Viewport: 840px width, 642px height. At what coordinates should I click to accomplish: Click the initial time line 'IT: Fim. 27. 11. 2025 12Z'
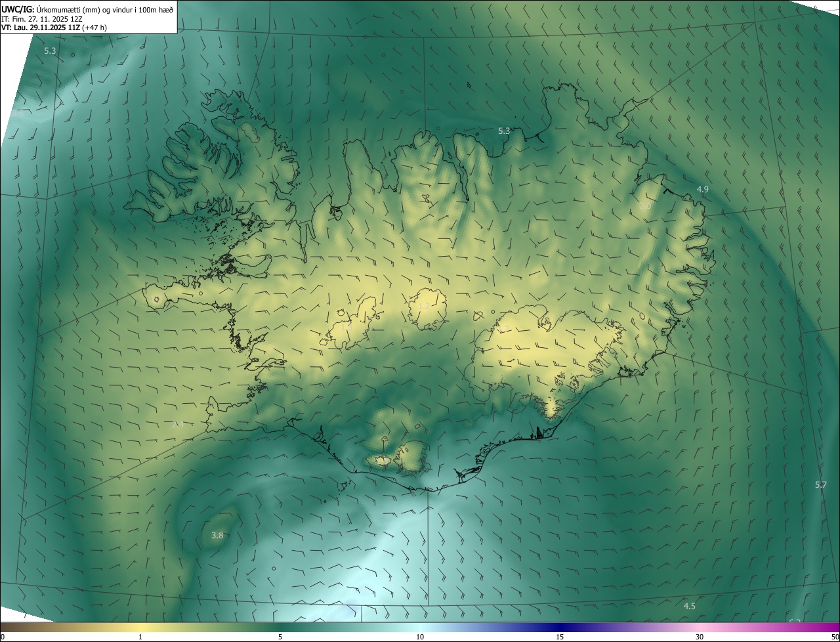(41, 19)
